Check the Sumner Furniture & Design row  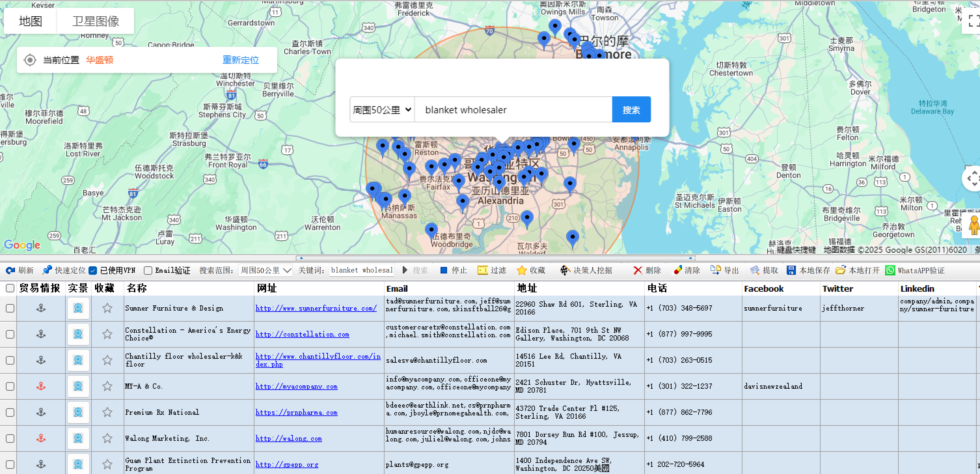[x=10, y=308]
